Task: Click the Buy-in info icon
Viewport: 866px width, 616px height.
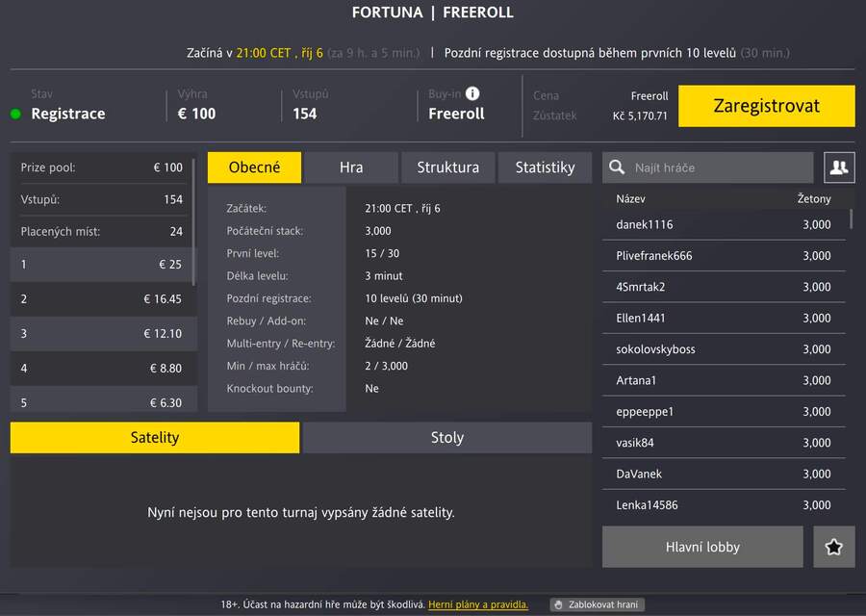Action: coord(472,93)
